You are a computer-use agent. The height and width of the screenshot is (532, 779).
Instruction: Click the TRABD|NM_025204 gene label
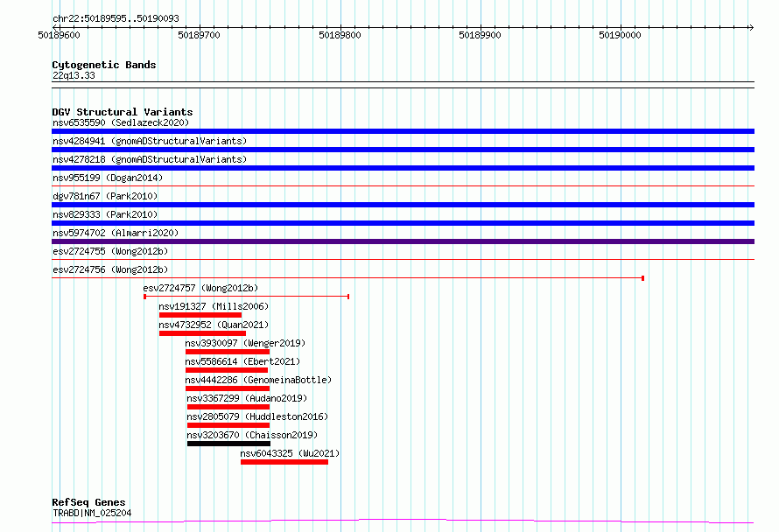[x=92, y=513]
